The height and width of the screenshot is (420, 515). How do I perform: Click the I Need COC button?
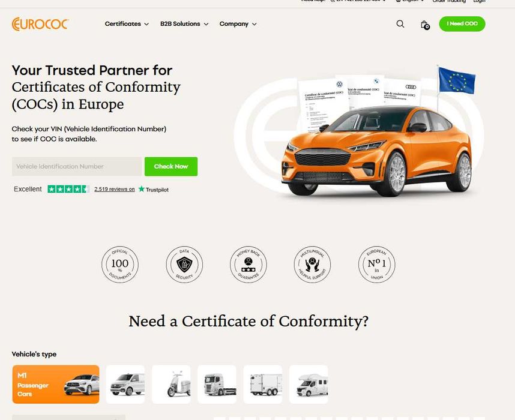click(462, 23)
